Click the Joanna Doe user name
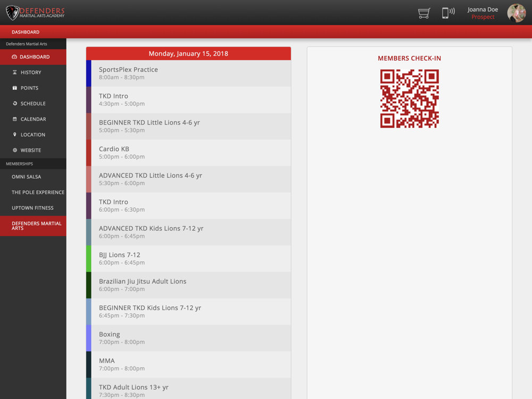The width and height of the screenshot is (532, 399). pyautogui.click(x=483, y=10)
